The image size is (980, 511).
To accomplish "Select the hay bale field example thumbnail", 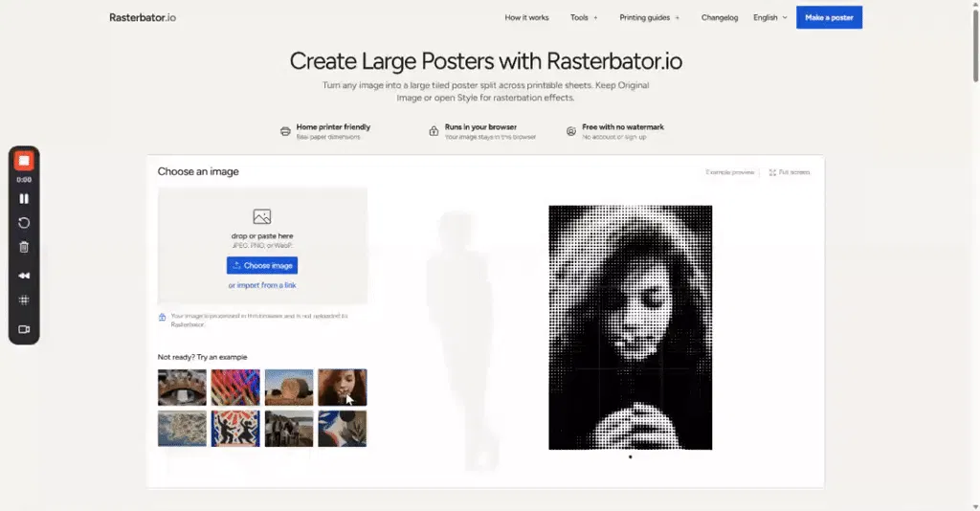I will 289,388.
